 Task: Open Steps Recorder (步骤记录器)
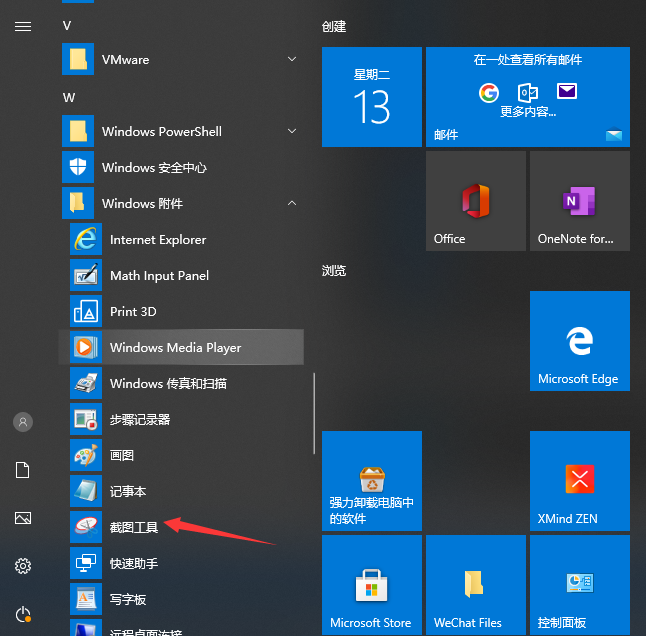140,420
